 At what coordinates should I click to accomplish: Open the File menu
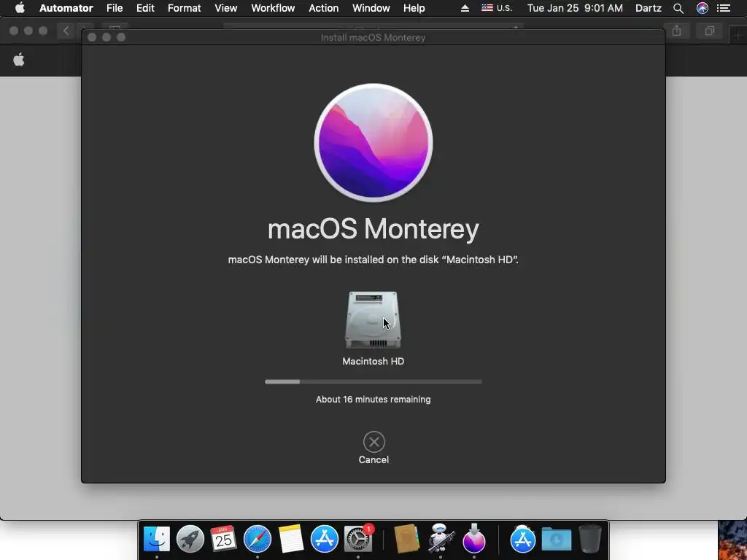pos(115,8)
